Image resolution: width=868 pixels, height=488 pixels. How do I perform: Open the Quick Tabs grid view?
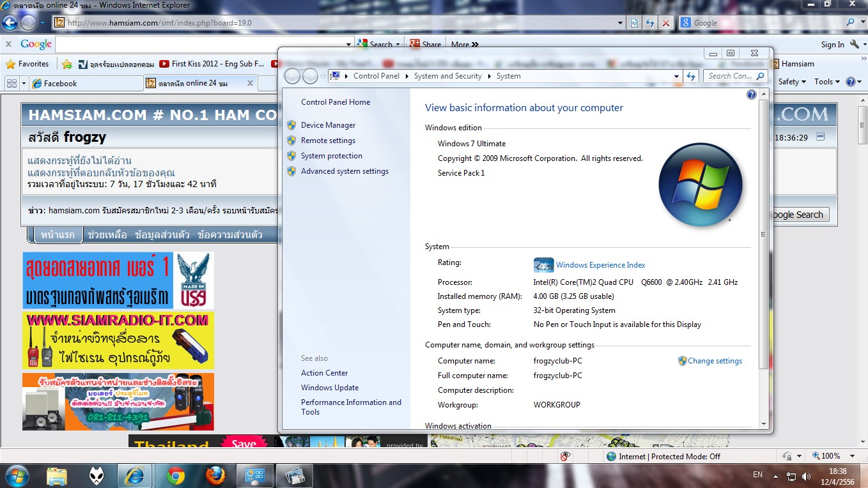coord(12,83)
